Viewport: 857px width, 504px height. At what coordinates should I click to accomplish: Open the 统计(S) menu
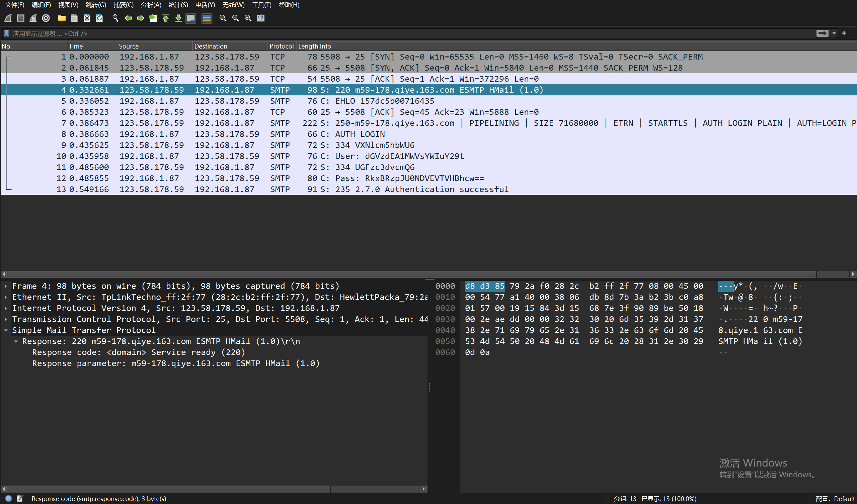178,5
